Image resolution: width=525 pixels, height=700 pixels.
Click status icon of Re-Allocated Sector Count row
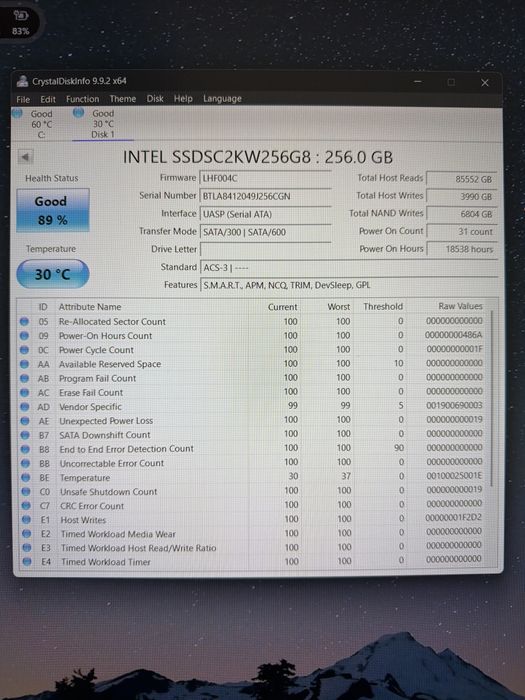coord(25,321)
